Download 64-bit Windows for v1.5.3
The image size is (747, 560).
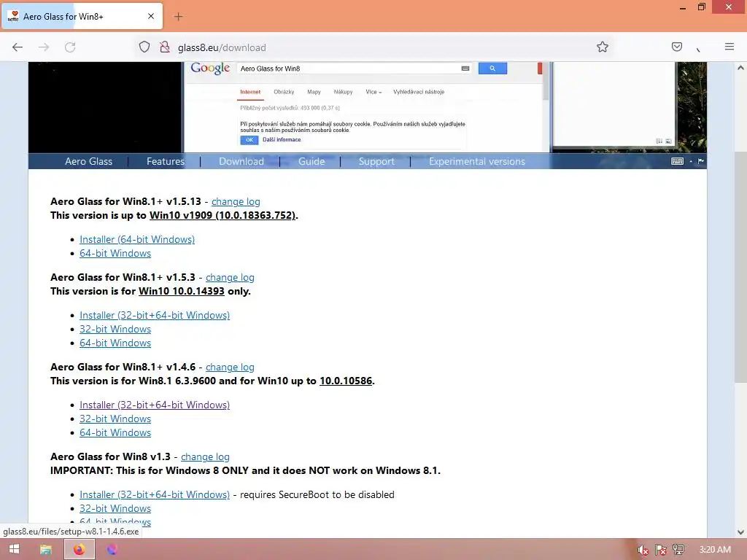click(x=115, y=343)
